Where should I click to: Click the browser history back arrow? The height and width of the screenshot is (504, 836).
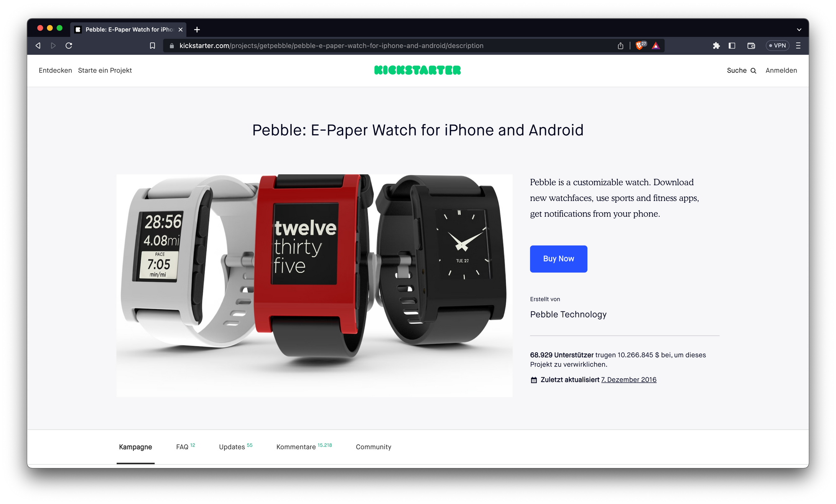pos(38,46)
